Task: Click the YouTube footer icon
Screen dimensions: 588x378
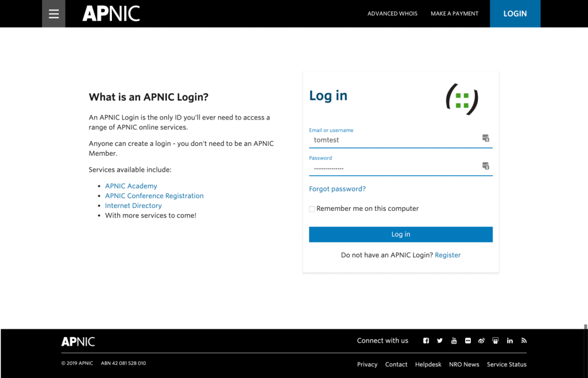Action: click(454, 341)
